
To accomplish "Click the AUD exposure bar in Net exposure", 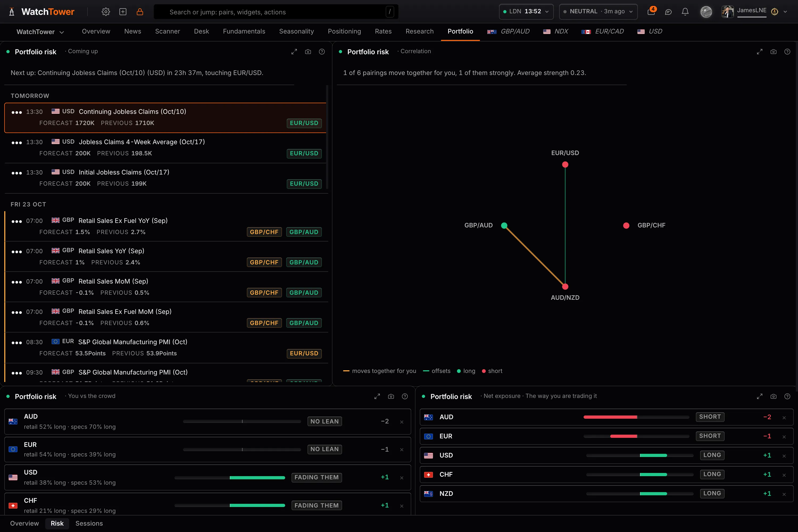I will (636, 417).
